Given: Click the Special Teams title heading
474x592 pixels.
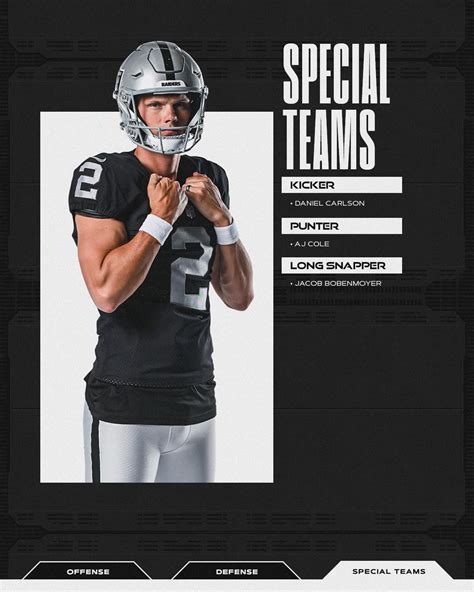Looking at the screenshot, I should tap(336, 106).
